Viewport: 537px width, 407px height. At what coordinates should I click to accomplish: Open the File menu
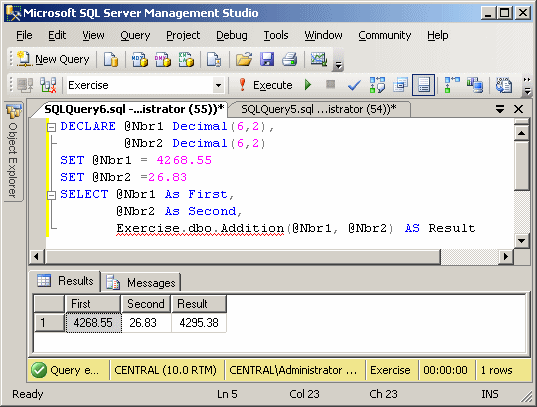tap(24, 35)
